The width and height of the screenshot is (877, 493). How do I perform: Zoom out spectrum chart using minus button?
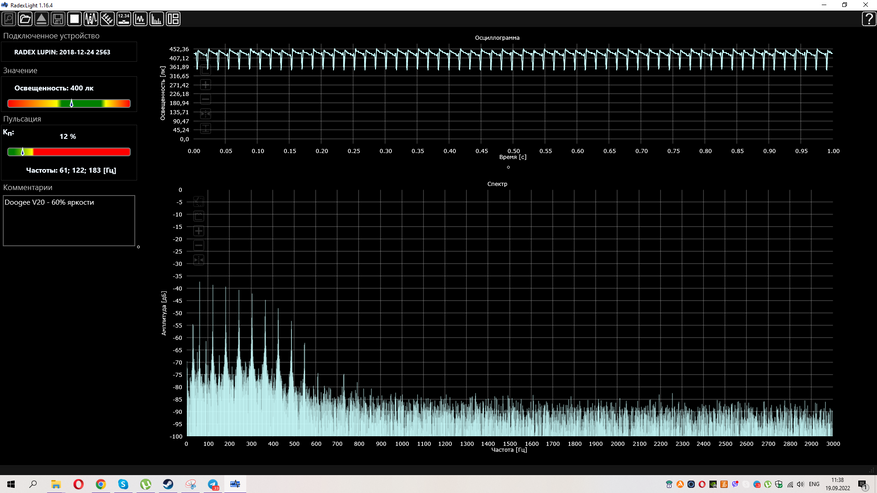[x=198, y=245]
